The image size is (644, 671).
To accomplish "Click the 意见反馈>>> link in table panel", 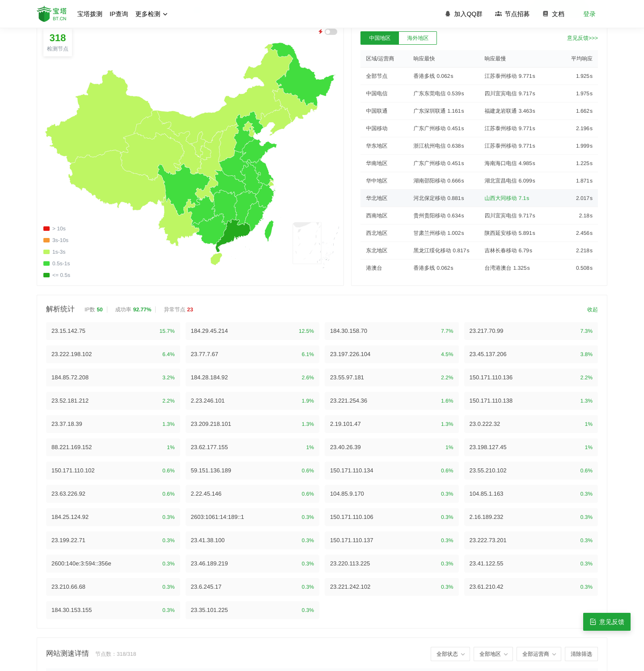I will (x=582, y=38).
